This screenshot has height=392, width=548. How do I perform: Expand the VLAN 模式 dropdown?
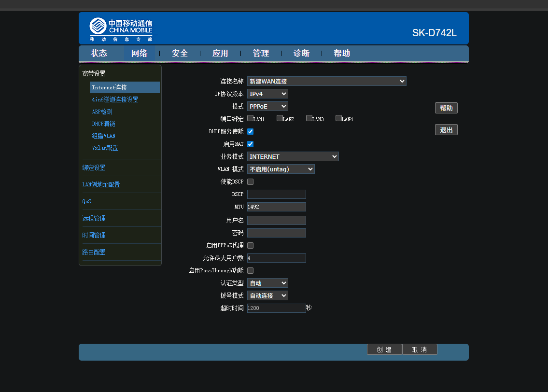[x=281, y=169]
